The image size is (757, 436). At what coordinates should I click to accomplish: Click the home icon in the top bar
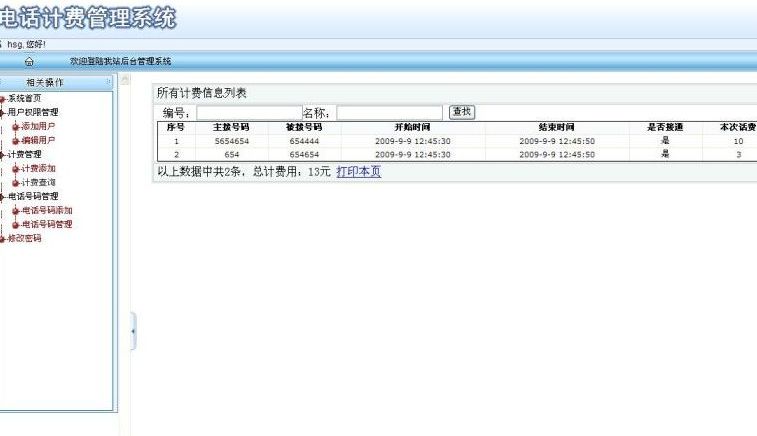click(28, 62)
